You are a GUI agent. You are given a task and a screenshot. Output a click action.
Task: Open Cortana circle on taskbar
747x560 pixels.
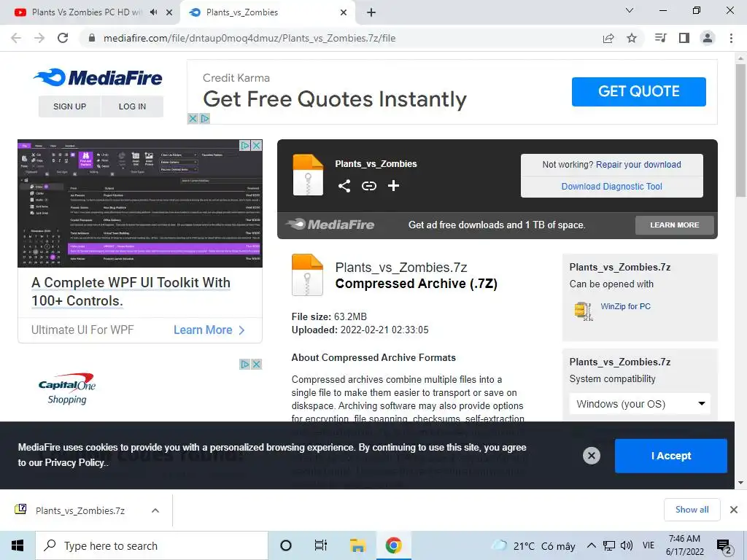[286, 545]
